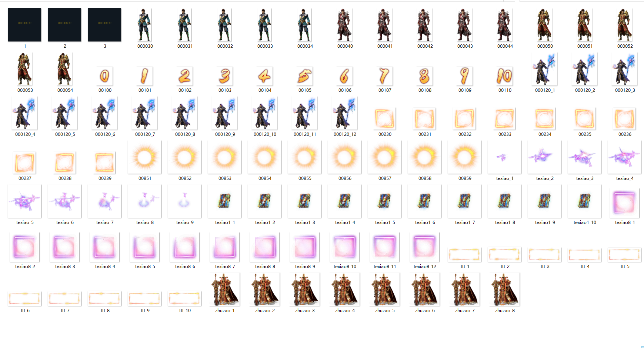Click the file name label texiao8_10

345,267
